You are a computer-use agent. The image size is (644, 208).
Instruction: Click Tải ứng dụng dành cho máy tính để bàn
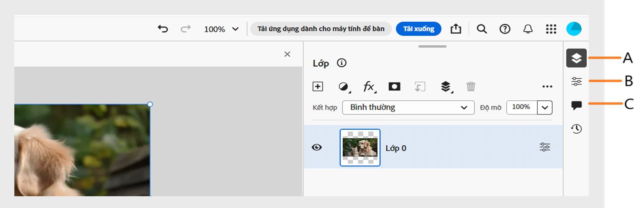pos(321,29)
